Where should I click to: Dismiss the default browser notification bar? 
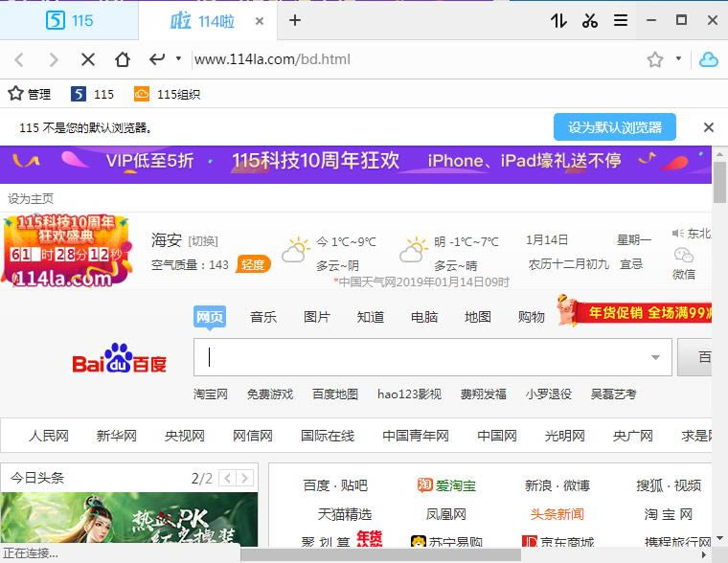click(x=709, y=127)
